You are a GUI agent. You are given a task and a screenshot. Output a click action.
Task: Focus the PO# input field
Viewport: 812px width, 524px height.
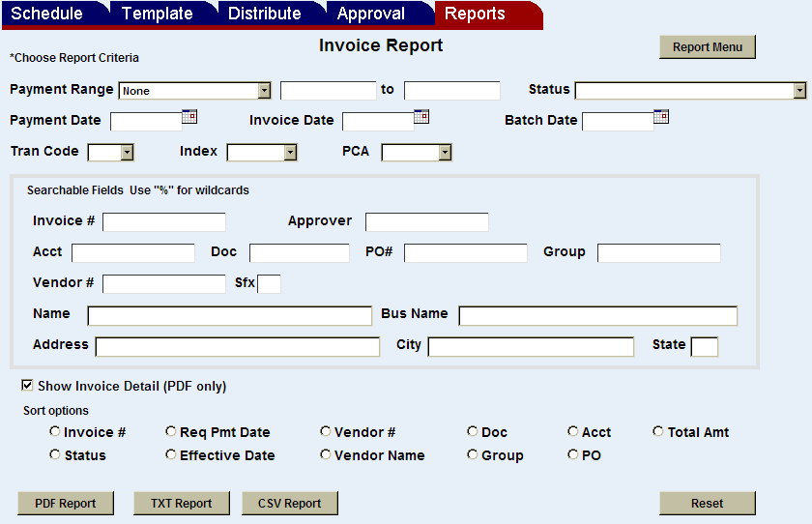click(466, 253)
